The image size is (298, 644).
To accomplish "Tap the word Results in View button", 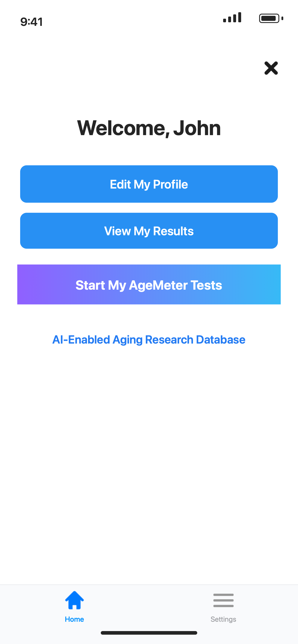I will tap(173, 231).
